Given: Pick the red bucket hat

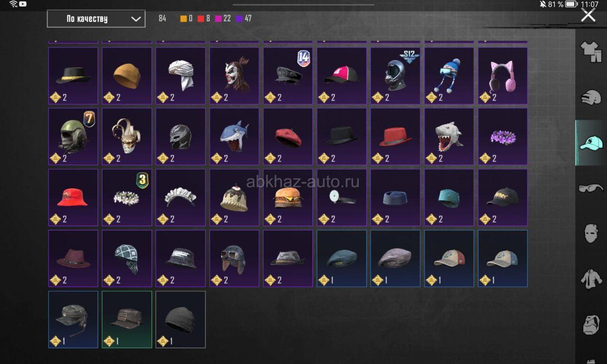Looking at the screenshot, I should [x=73, y=198].
